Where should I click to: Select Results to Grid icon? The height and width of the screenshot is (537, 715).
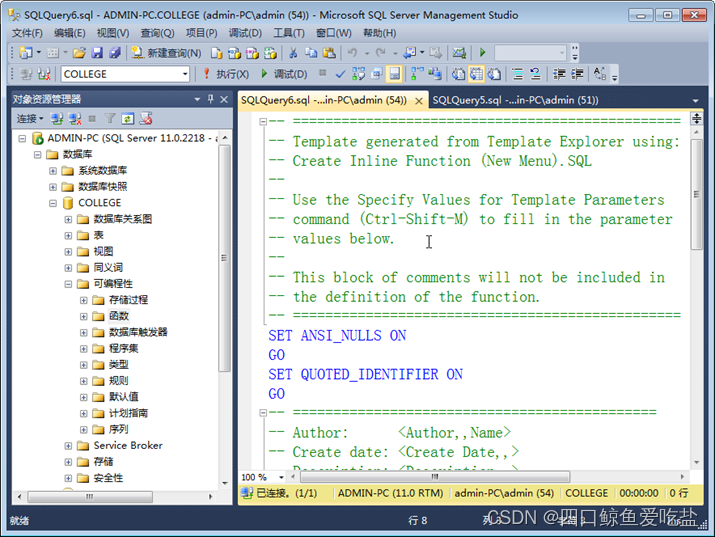click(476, 74)
